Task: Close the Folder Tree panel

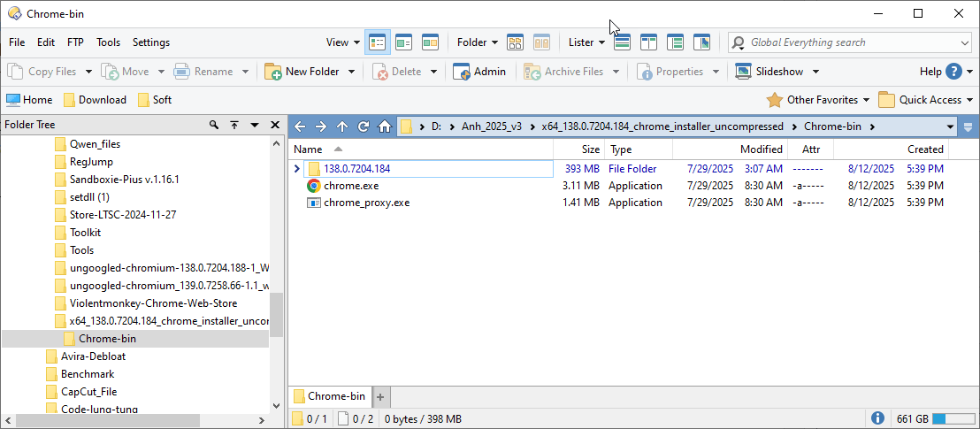Action: tap(274, 125)
